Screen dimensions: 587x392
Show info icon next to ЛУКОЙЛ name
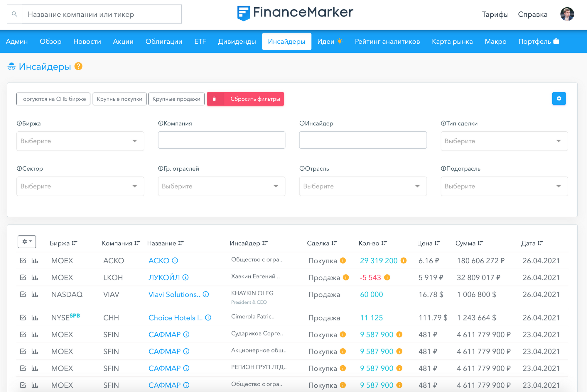(185, 277)
